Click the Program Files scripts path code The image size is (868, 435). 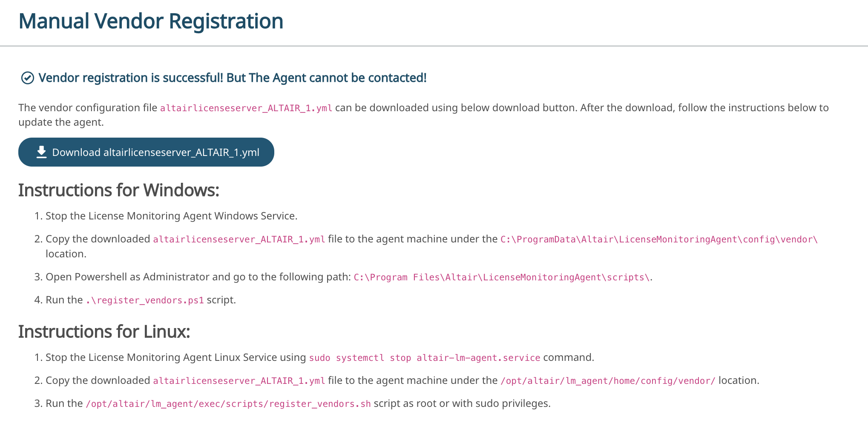[x=501, y=277]
